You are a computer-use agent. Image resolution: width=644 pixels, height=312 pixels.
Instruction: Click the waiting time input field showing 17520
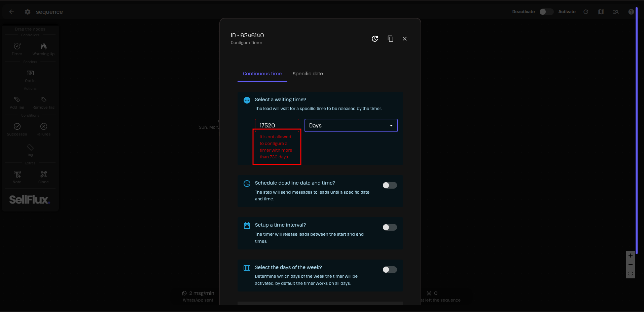pyautogui.click(x=277, y=125)
